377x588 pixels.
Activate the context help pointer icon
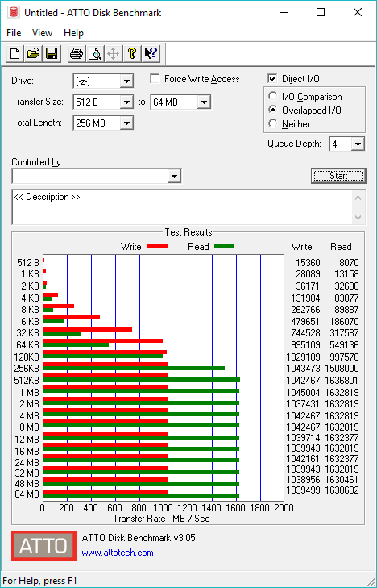click(151, 53)
